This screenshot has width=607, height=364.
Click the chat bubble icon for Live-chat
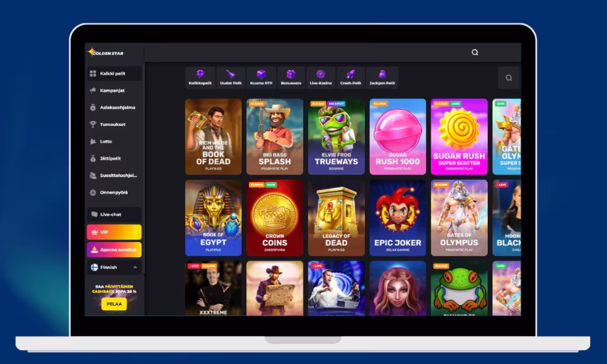[94, 214]
